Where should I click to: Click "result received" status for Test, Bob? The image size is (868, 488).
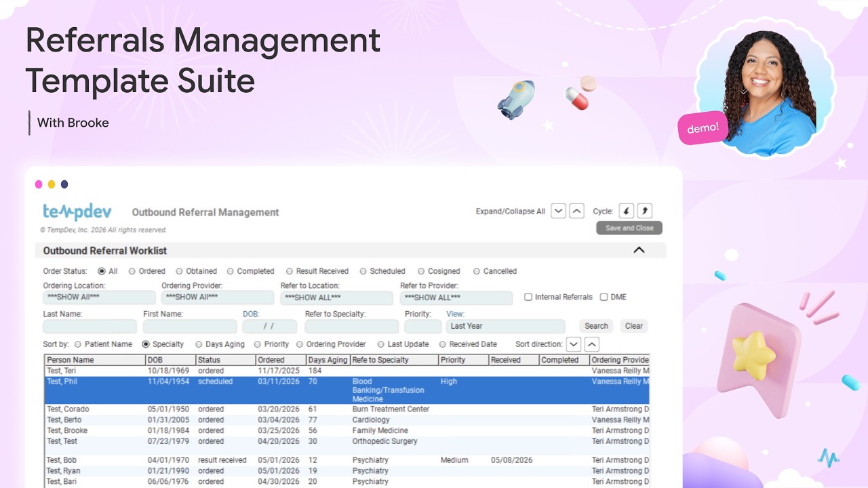tap(222, 460)
